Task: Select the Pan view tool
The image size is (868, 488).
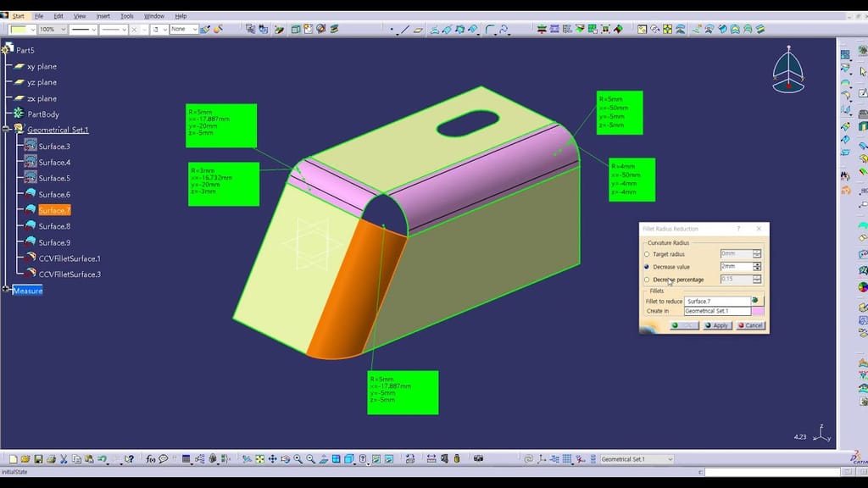Action: point(272,459)
